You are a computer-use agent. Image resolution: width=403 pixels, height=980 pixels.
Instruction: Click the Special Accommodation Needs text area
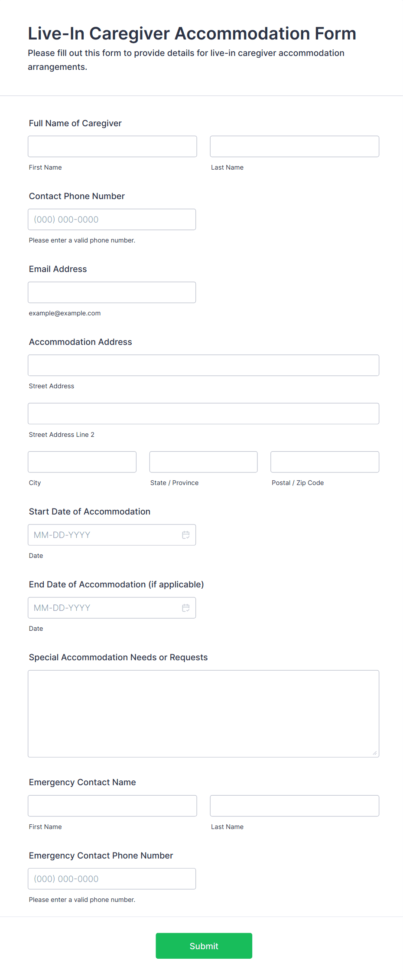(x=203, y=714)
